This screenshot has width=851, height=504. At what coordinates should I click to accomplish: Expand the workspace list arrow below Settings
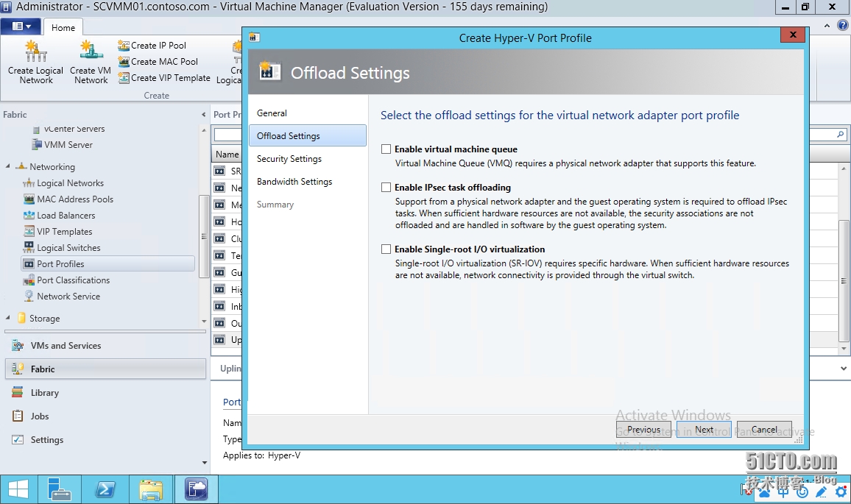(x=205, y=463)
